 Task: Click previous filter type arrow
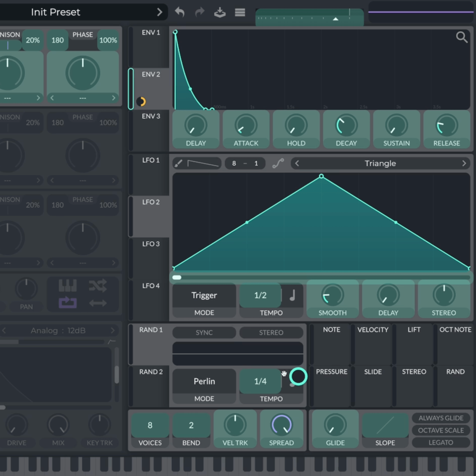pyautogui.click(x=4, y=330)
